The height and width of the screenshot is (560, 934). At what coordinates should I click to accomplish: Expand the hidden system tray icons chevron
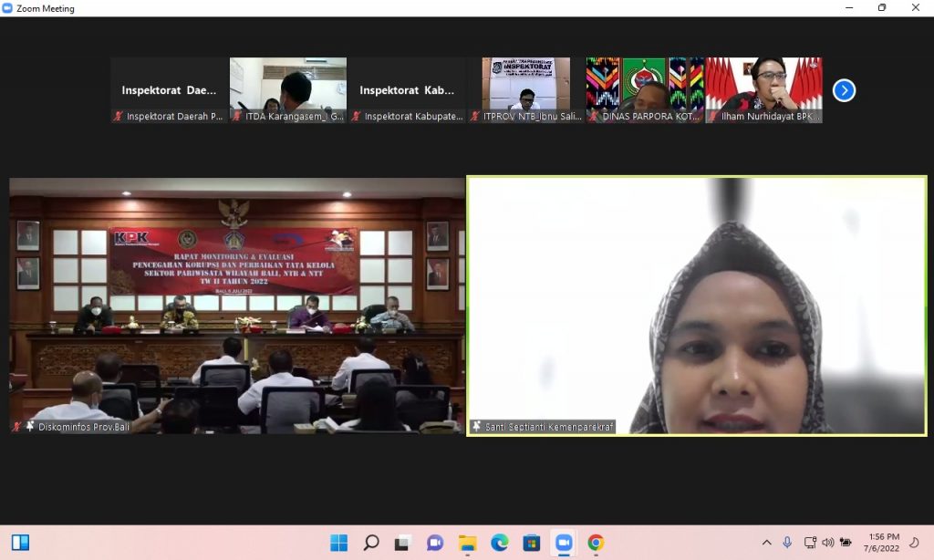tap(766, 543)
